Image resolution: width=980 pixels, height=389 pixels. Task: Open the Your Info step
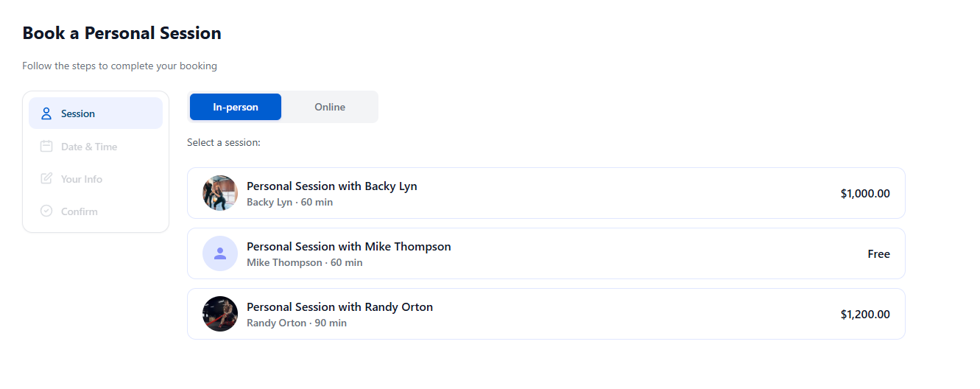pos(82,179)
